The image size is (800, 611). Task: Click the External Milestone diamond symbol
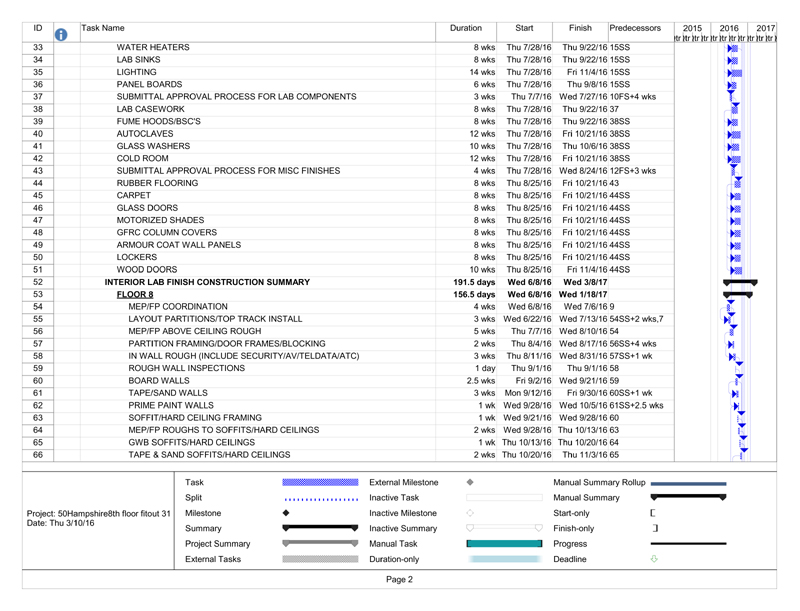(x=470, y=482)
